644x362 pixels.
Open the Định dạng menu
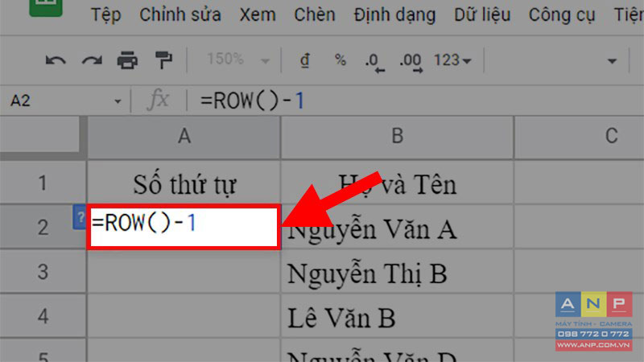click(x=394, y=15)
